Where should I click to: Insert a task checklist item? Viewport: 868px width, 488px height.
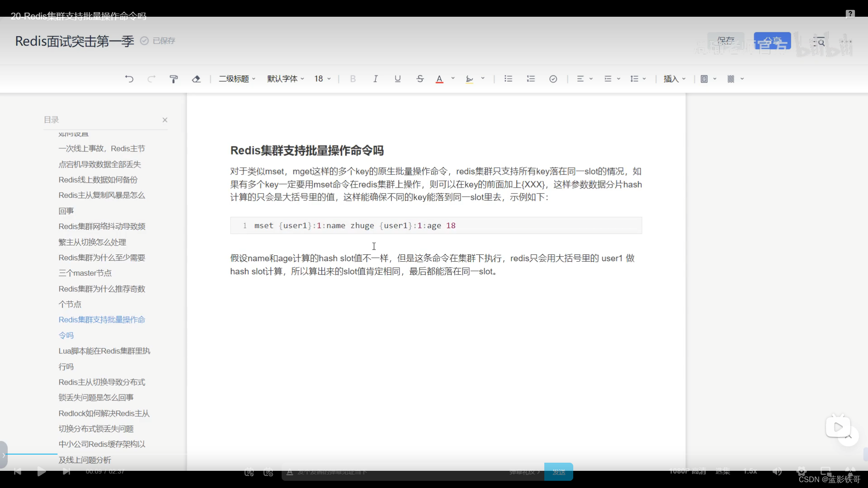pos(553,79)
